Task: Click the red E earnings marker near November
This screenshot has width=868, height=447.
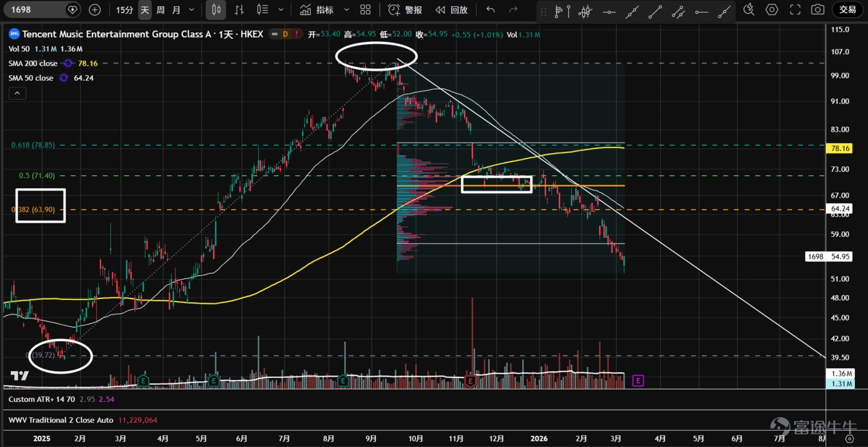Action: coord(470,381)
